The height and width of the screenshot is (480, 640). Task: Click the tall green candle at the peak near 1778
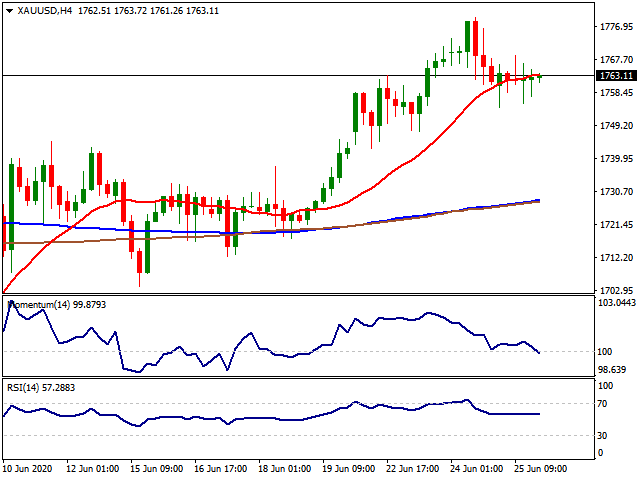pos(467,37)
